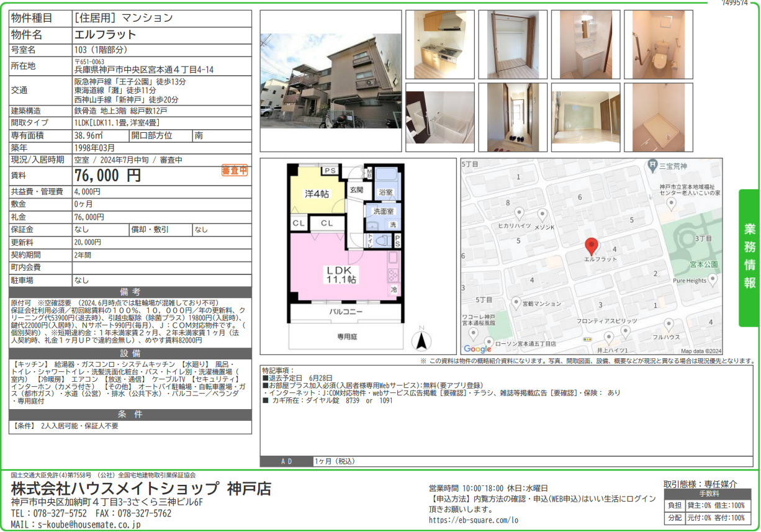Open the https://eb-square.com/lo link
761x532 pixels.
(473, 520)
